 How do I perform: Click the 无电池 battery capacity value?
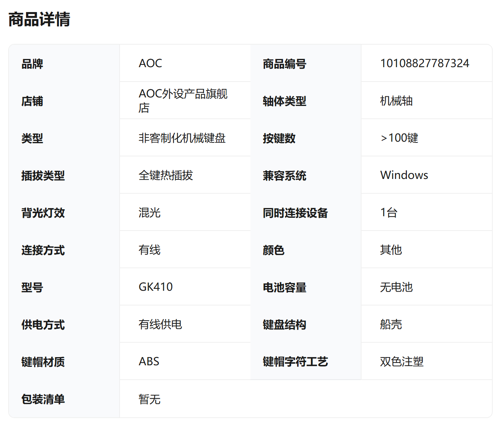click(x=396, y=287)
